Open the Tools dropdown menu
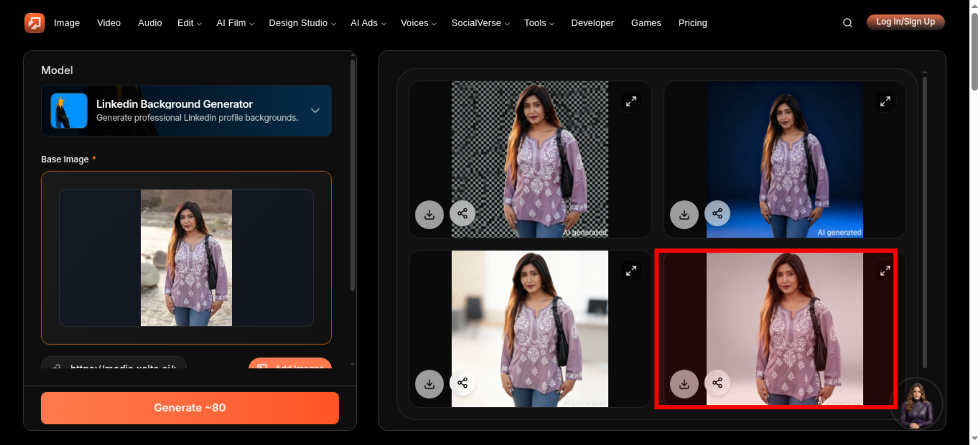This screenshot has height=445, width=980. (539, 23)
